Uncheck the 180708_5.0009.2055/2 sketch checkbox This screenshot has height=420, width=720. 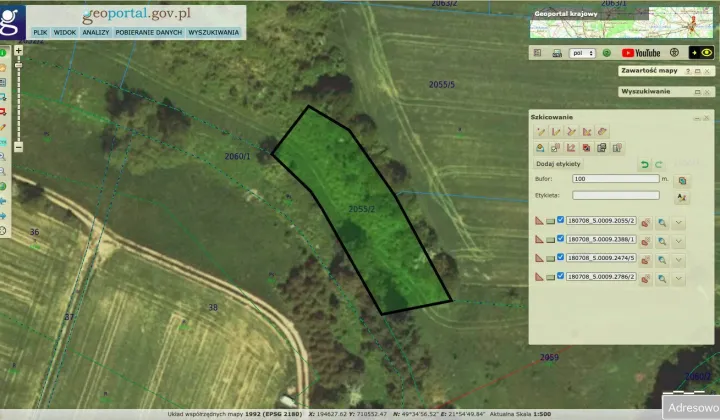click(561, 221)
